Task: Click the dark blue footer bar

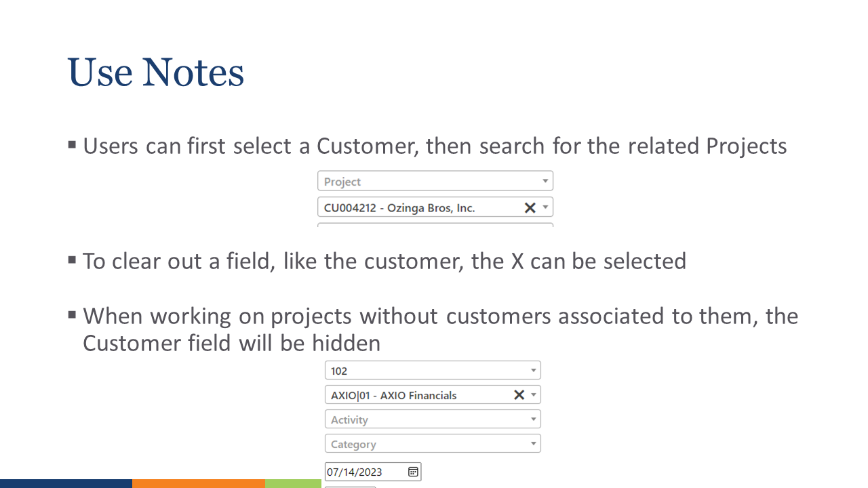Action: [x=66, y=483]
